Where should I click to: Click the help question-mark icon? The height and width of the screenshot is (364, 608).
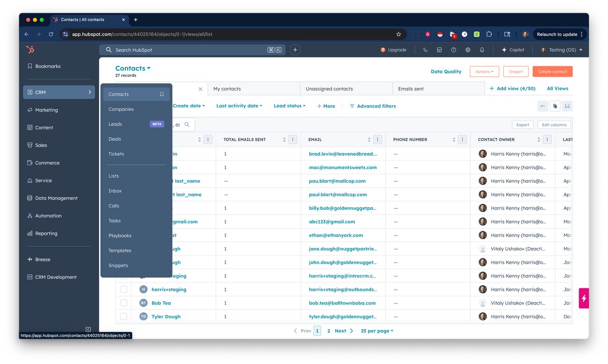pos(453,49)
